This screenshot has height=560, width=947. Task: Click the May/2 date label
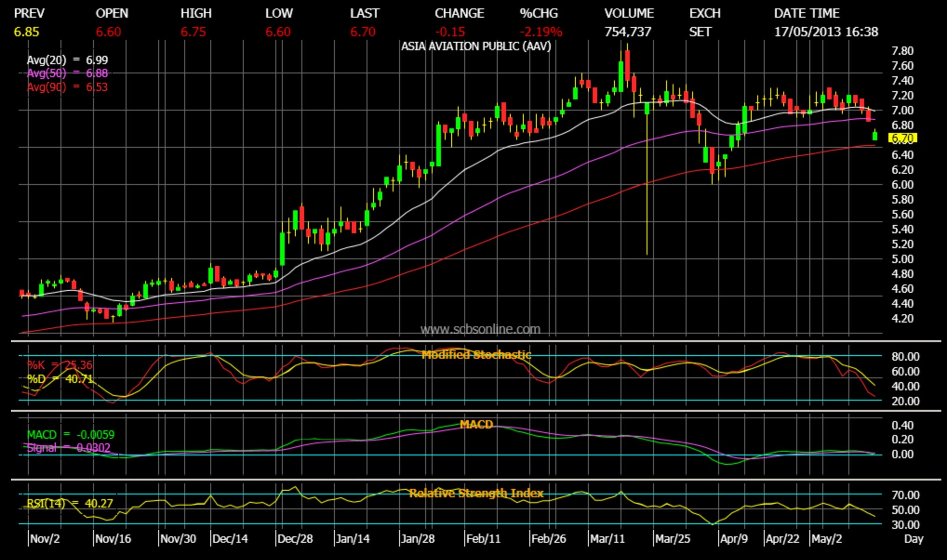(827, 539)
